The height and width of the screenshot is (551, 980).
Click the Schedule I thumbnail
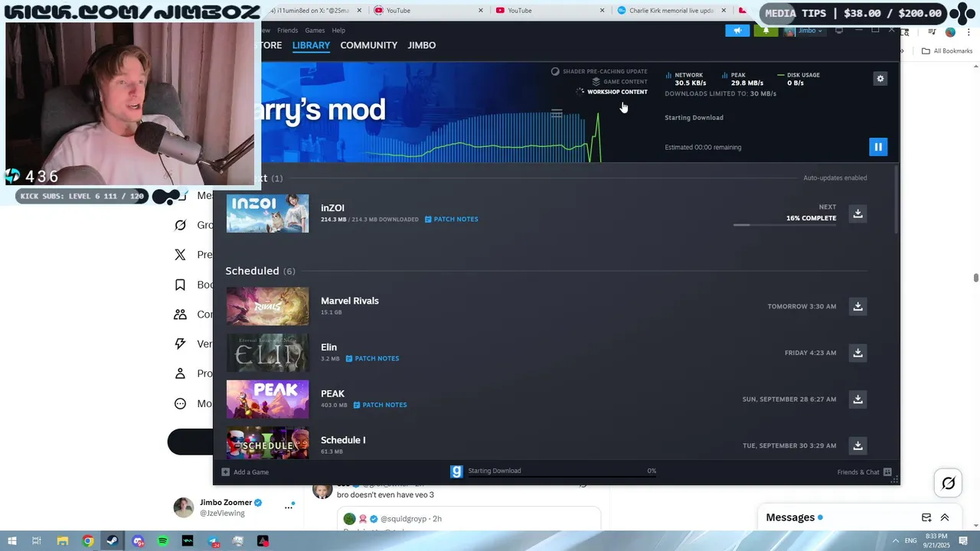pyautogui.click(x=267, y=443)
